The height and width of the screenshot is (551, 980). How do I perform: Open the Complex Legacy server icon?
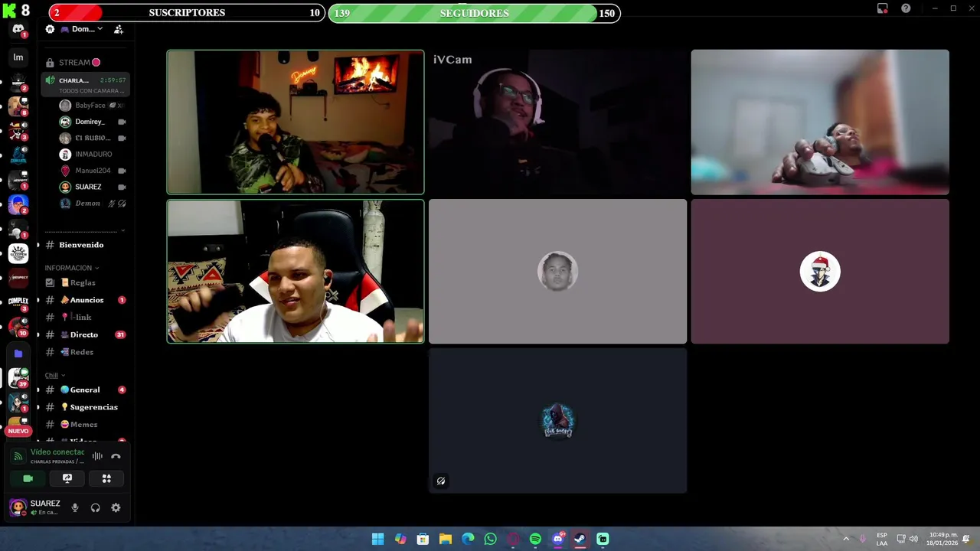18,302
